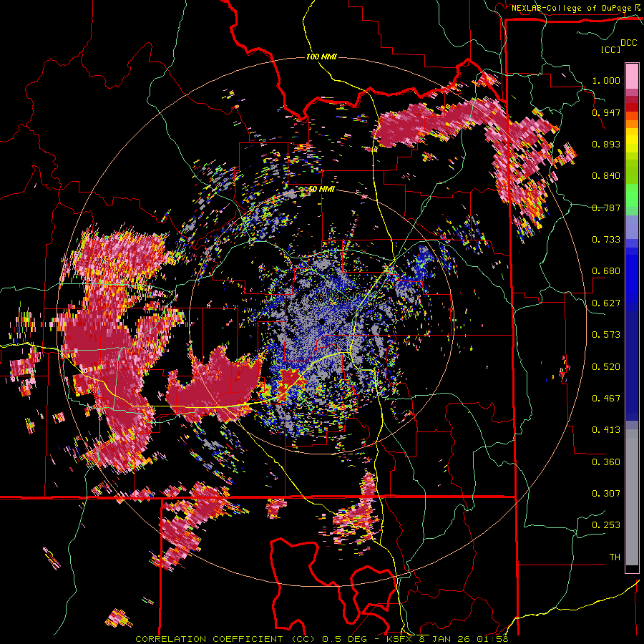
Task: Click the 100 NMI range ring label
Action: click(321, 57)
